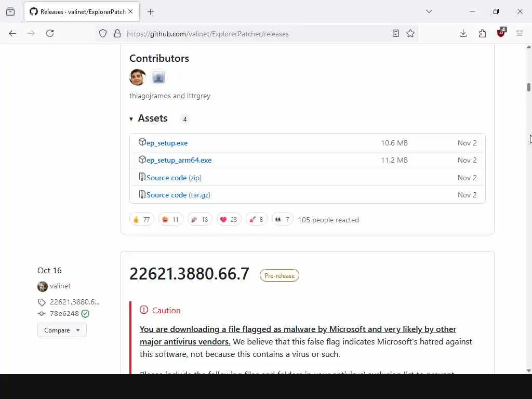This screenshot has width=532, height=399.
Task: Click the GitHub URL address bar
Action: [x=258, y=34]
